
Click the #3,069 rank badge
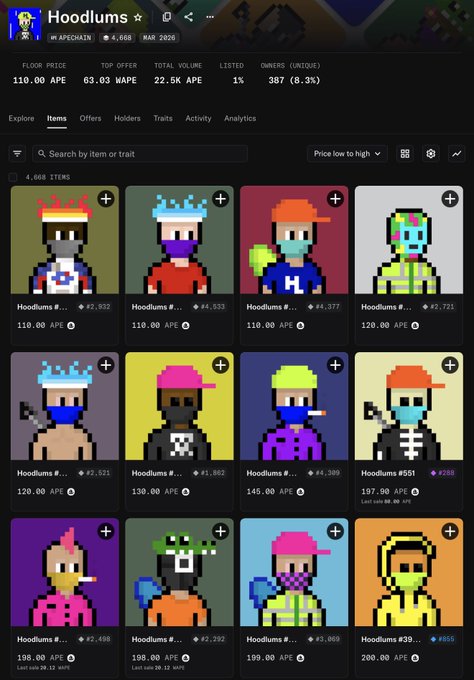324,639
